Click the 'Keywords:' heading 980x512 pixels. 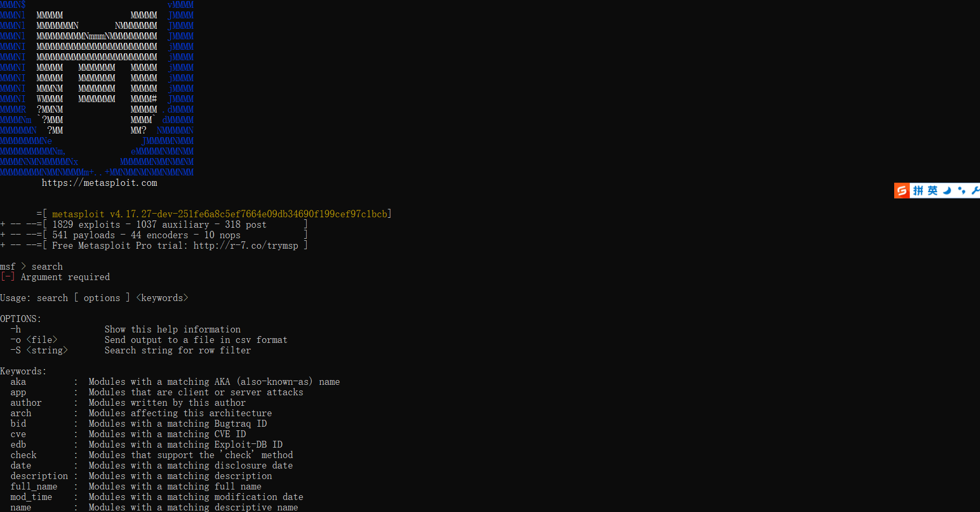(24, 371)
